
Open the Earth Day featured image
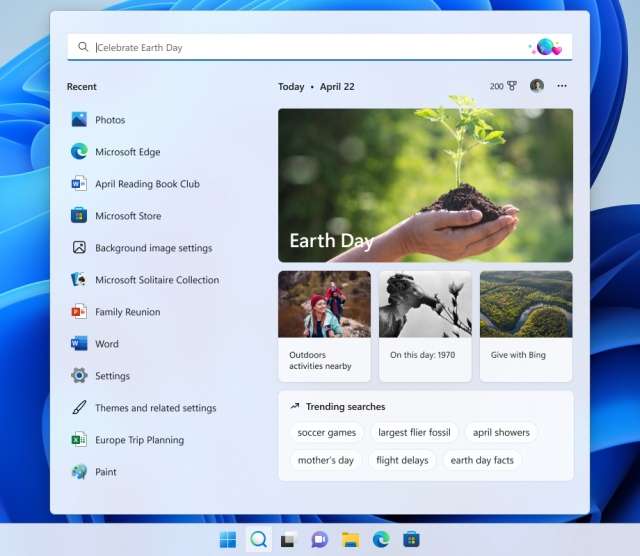coord(425,185)
